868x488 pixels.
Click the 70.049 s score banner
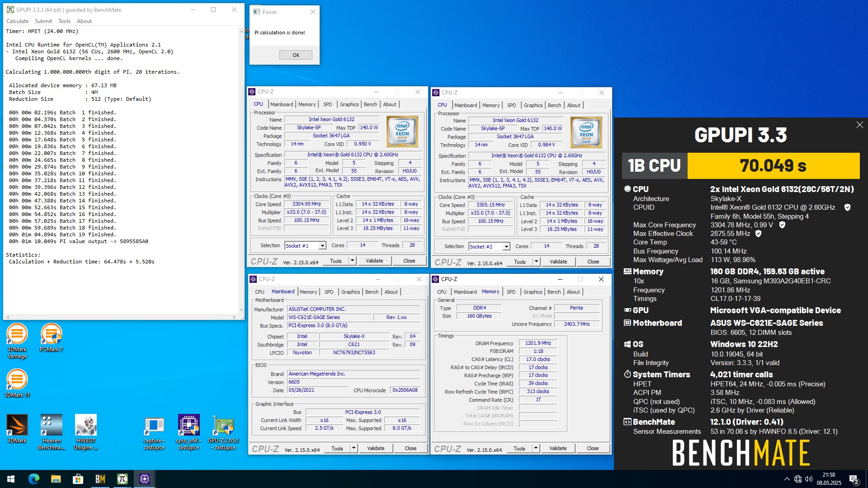point(773,166)
